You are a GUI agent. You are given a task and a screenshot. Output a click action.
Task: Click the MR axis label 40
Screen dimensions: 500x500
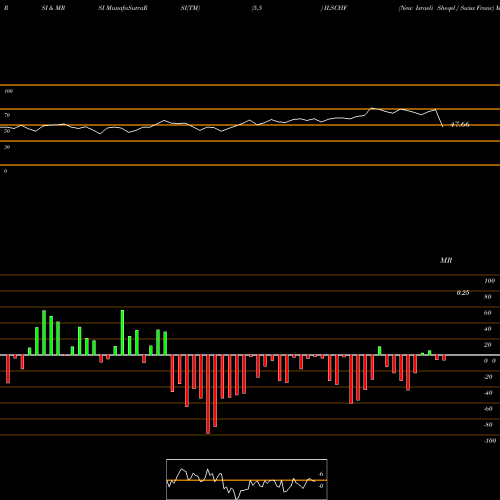tap(488, 329)
